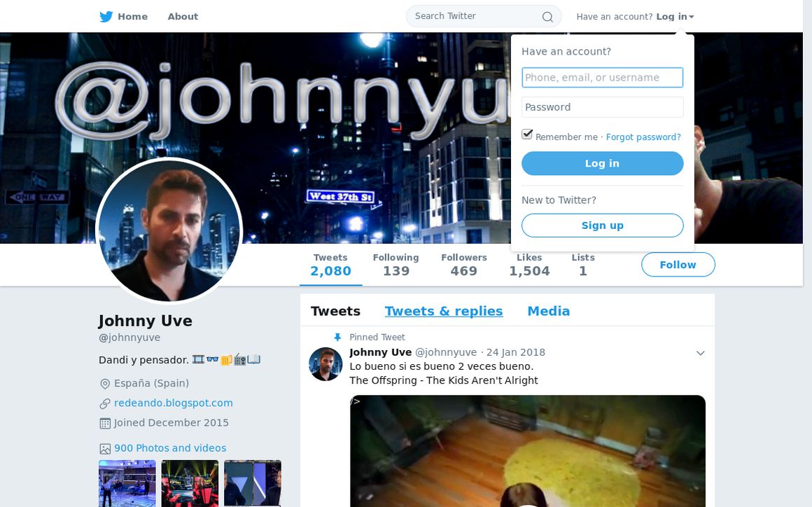Click the España (Spain) location text
The height and width of the screenshot is (507, 812).
coord(152,383)
